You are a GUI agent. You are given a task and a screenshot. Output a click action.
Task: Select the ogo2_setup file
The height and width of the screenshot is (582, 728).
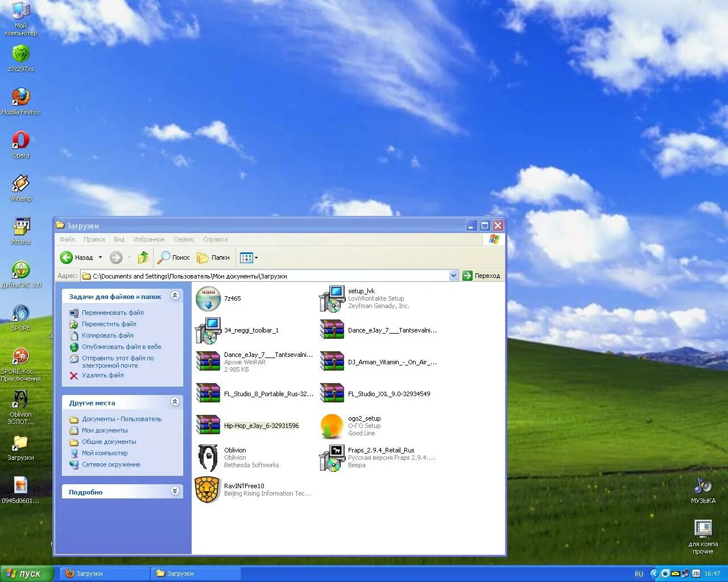pyautogui.click(x=350, y=426)
